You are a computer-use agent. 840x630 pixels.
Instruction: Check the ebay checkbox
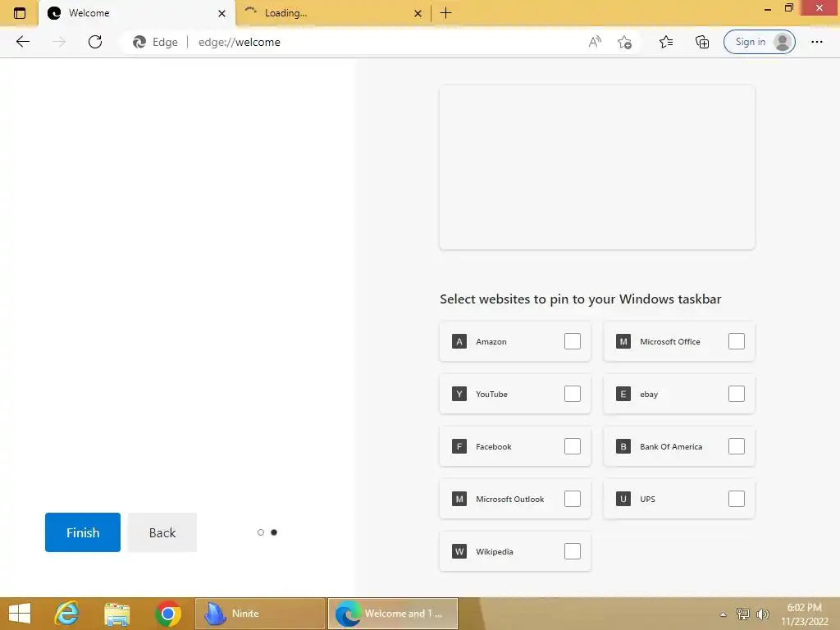coord(737,394)
